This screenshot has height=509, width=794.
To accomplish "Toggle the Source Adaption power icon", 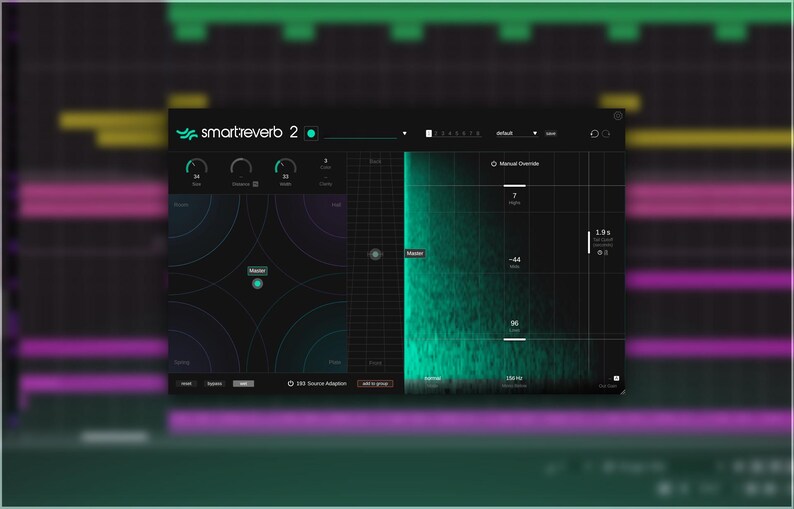I will 291,383.
